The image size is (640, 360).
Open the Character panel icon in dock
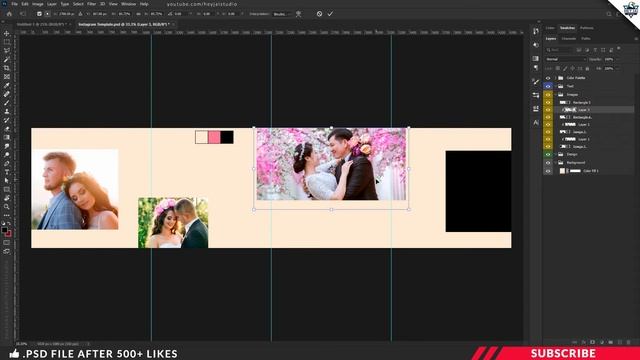click(536, 122)
